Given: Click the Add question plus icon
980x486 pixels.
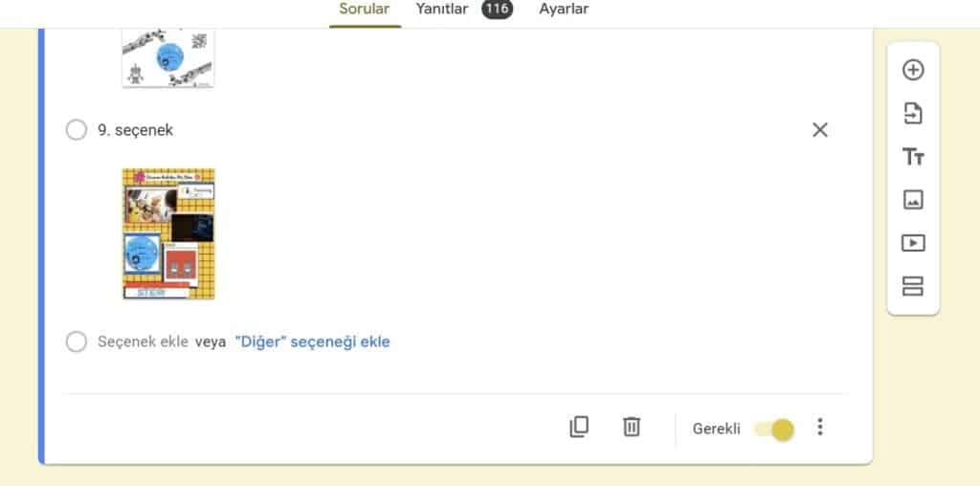Looking at the screenshot, I should pyautogui.click(x=913, y=70).
